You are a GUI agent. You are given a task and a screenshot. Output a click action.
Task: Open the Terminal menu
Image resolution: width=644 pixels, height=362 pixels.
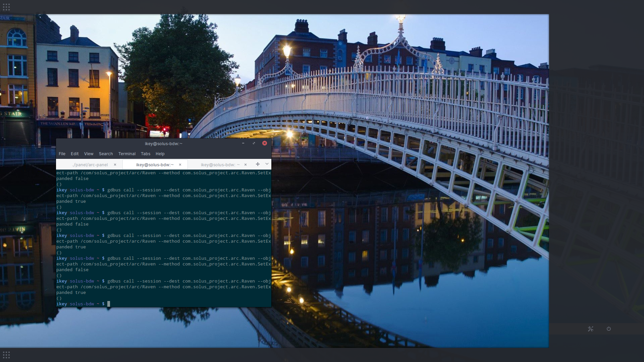pyautogui.click(x=127, y=154)
